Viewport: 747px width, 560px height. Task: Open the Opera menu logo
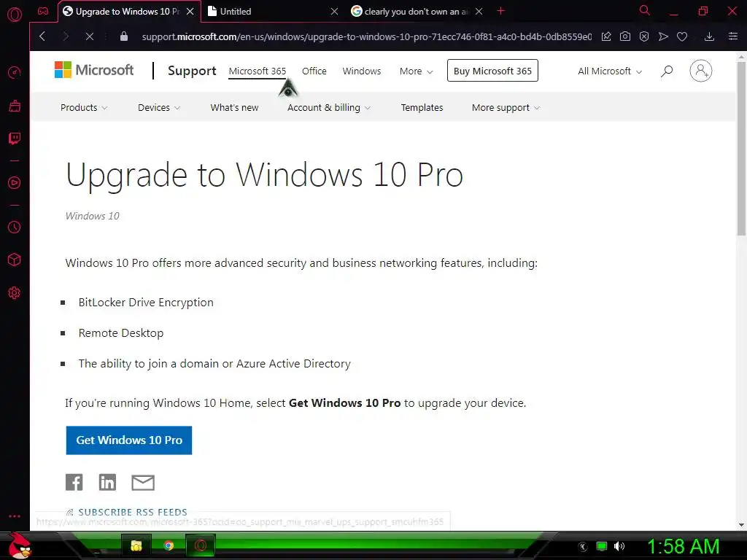15,15
